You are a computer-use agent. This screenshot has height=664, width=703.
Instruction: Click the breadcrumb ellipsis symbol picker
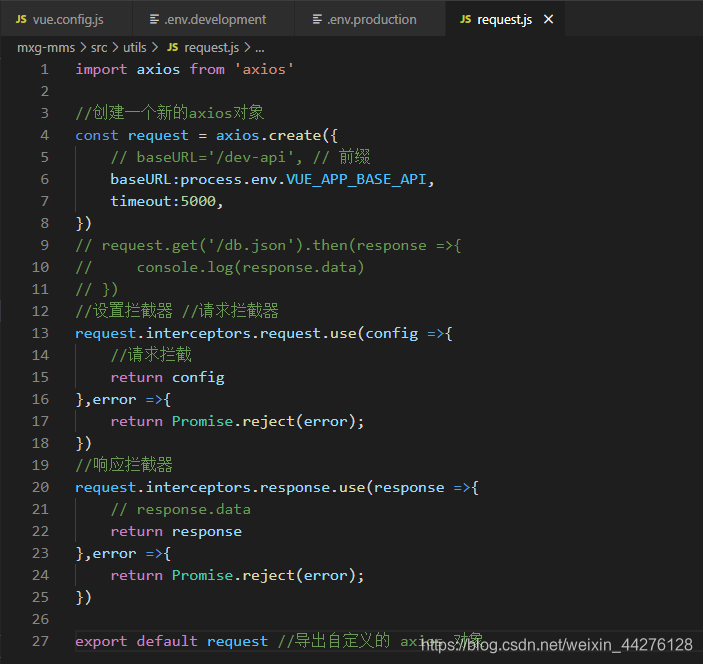pyautogui.click(x=260, y=48)
